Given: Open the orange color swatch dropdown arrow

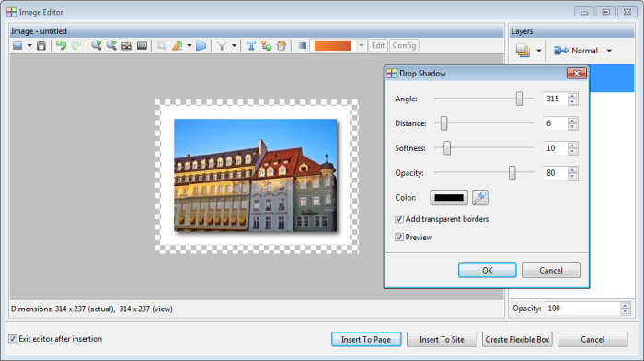Looking at the screenshot, I should pos(361,46).
